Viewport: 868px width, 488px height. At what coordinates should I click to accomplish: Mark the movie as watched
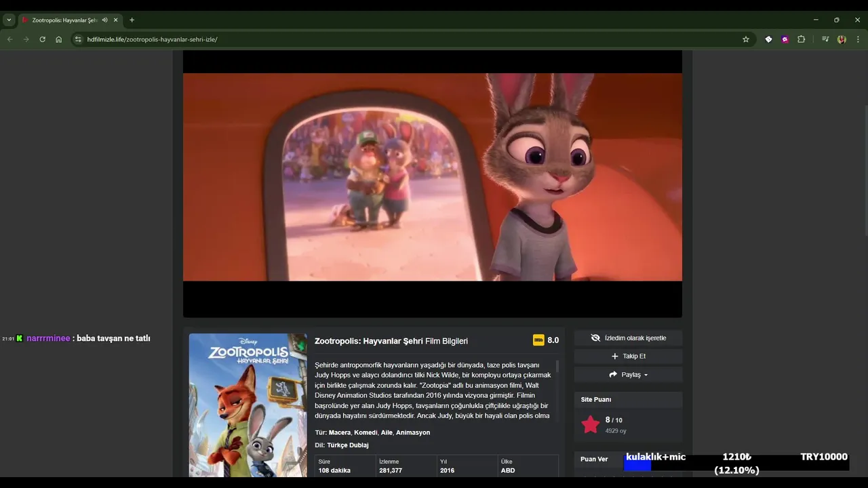point(628,338)
